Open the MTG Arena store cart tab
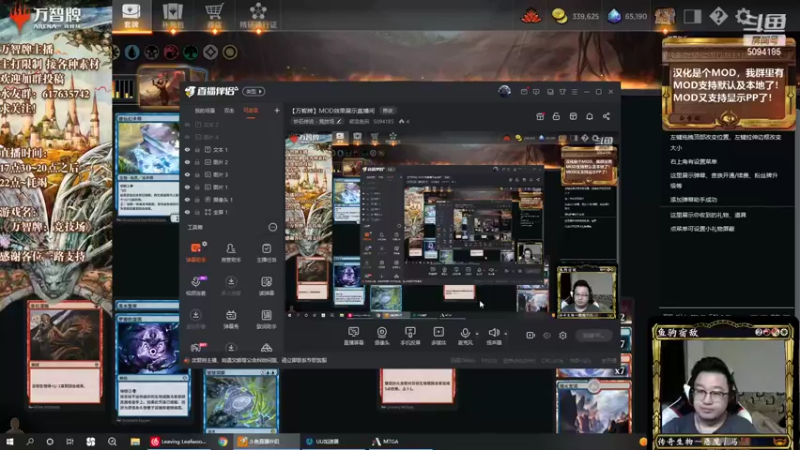The height and width of the screenshot is (450, 800). [x=214, y=15]
